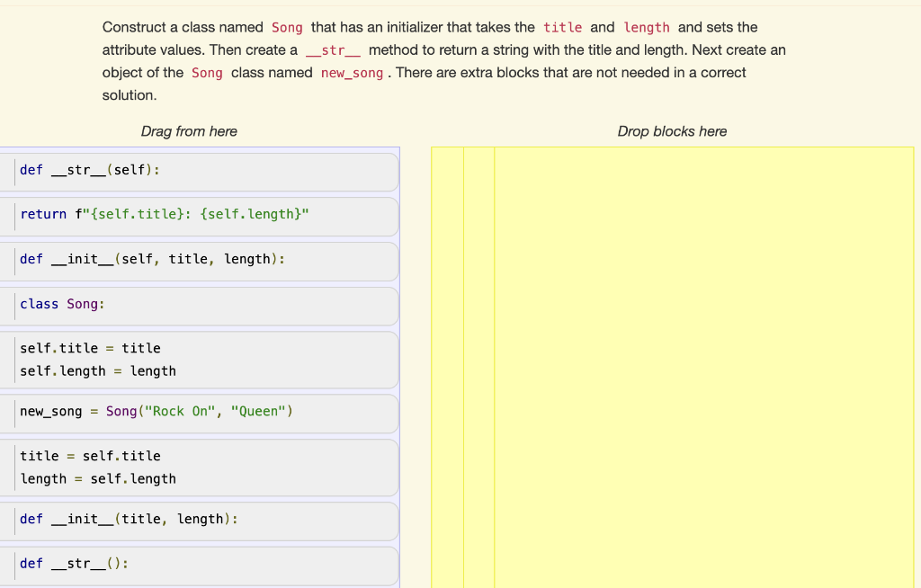
Task: Click inside the yellow drop area
Action: 702,360
